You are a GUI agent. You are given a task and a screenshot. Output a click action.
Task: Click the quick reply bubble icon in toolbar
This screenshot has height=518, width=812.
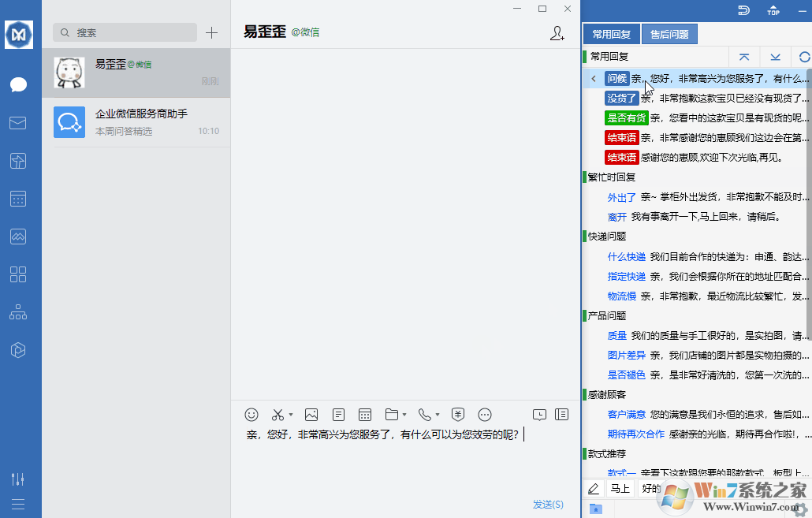tap(539, 415)
